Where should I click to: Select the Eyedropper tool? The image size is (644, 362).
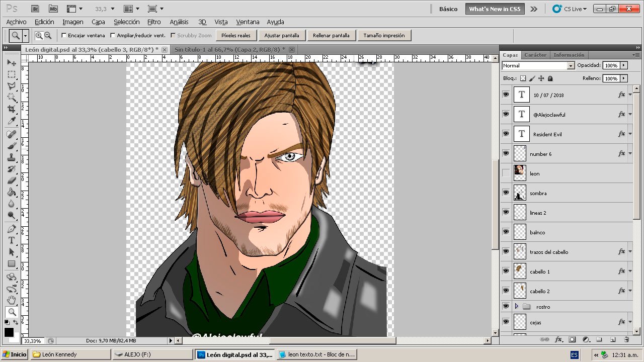[12, 121]
